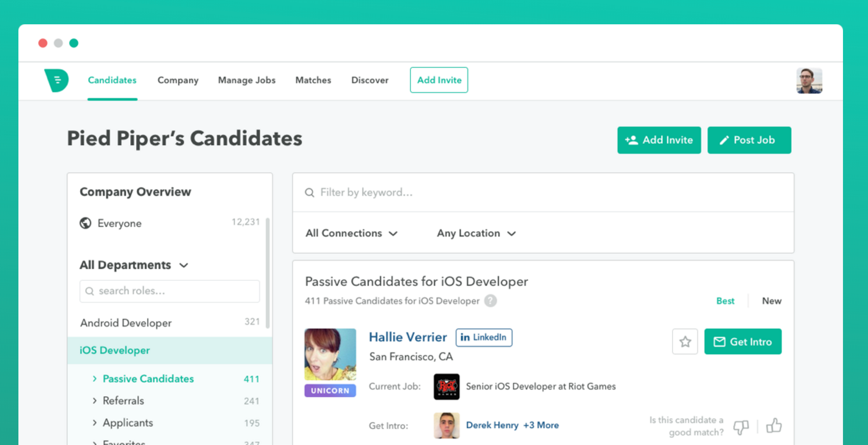Click the star favorite icon for Hallie Verrier
Image resolution: width=868 pixels, height=445 pixels.
coord(685,341)
